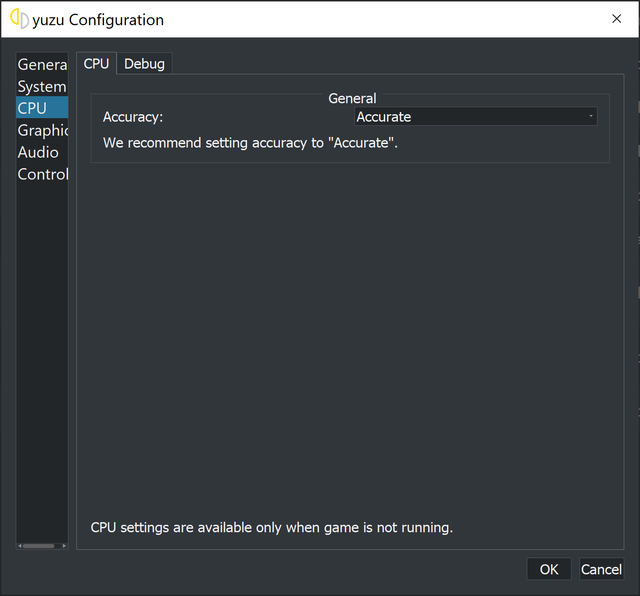Click the yuzu logo in title bar
This screenshot has width=640, height=596.
coord(19,19)
